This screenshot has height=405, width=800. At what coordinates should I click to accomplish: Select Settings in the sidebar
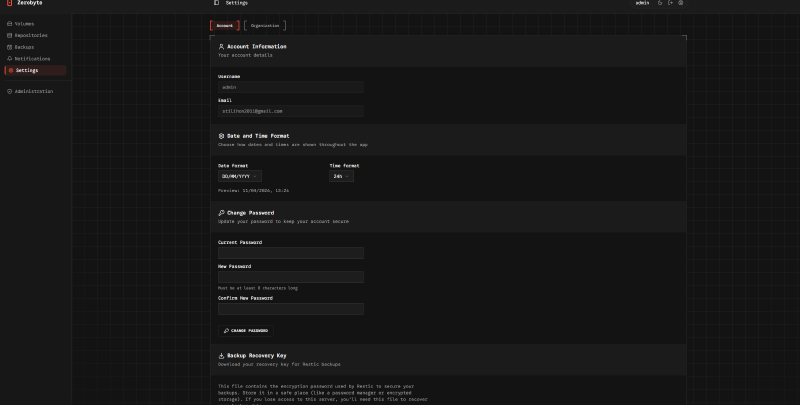click(35, 70)
